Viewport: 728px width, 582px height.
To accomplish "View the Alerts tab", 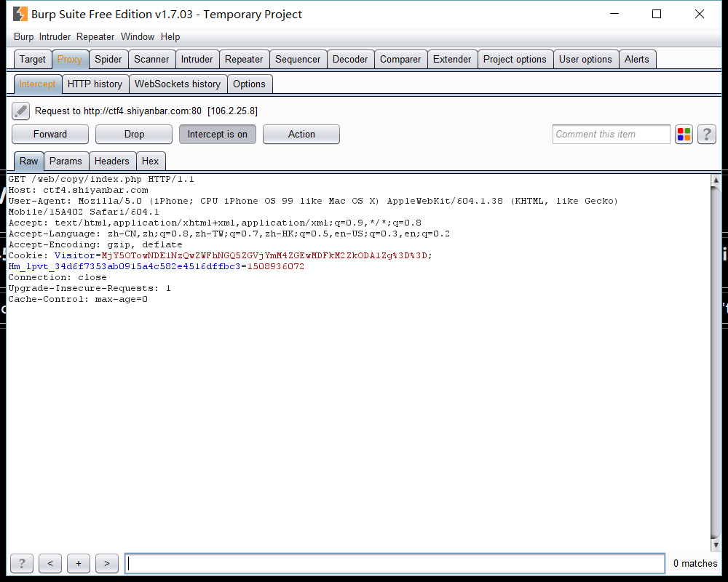I will 636,60.
